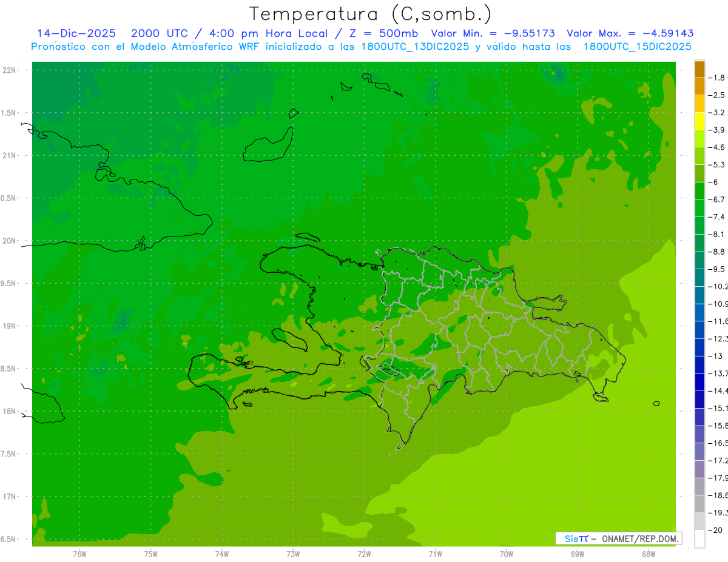This screenshot has width=728, height=562.
Task: Click the '75W' longitude axis label
Action: click(151, 554)
